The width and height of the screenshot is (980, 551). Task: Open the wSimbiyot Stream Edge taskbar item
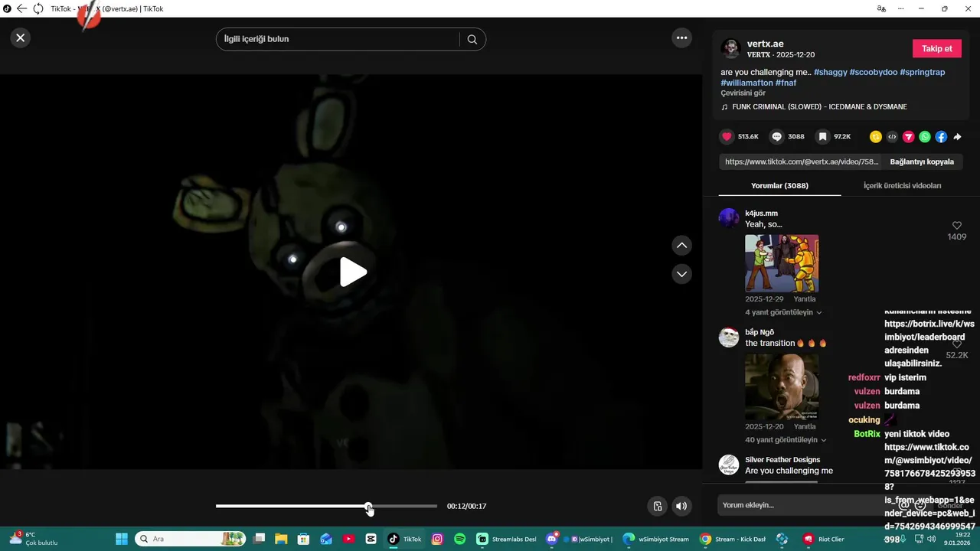tap(656, 539)
